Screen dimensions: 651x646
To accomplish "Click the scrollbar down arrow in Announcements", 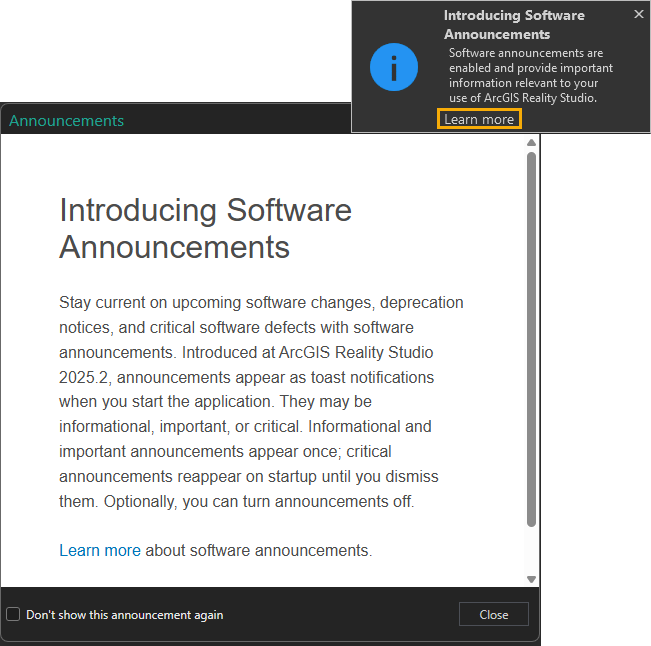I will [531, 579].
